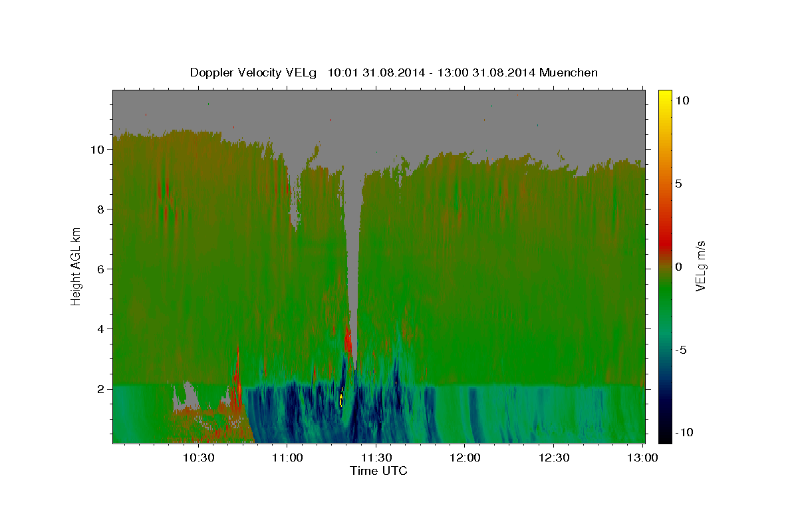The image size is (798, 532).
Task: Click the "Height AGL km" y-axis label
Action: 76,266
